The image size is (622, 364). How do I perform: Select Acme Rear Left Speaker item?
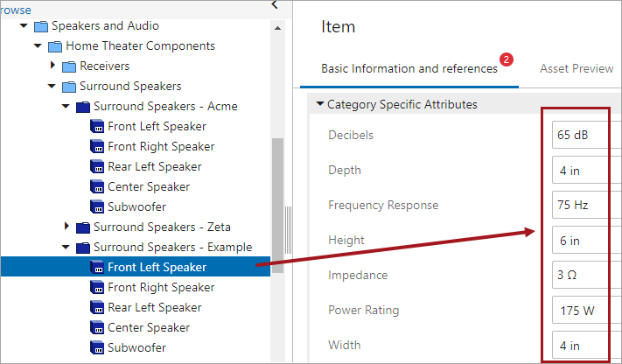pos(156,167)
